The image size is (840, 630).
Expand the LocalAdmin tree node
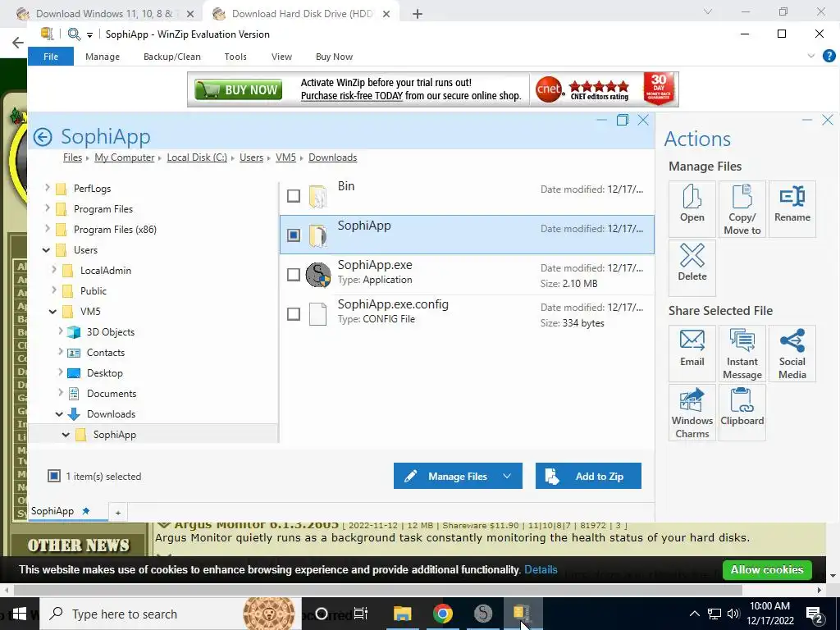(54, 269)
